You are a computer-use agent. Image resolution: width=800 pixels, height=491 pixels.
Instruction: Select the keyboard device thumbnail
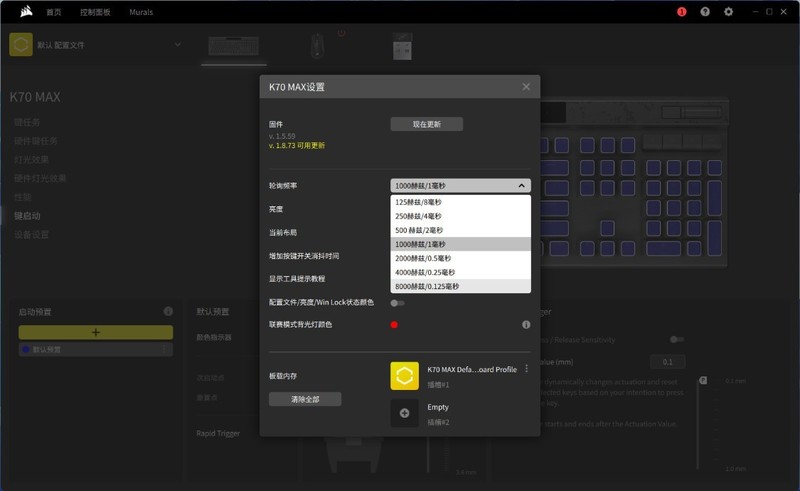[234, 46]
